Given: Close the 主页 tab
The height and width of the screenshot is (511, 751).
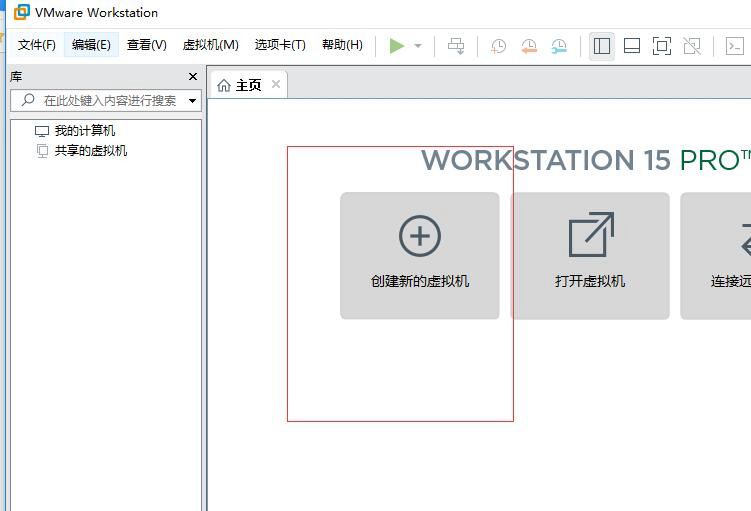Looking at the screenshot, I should click(275, 84).
